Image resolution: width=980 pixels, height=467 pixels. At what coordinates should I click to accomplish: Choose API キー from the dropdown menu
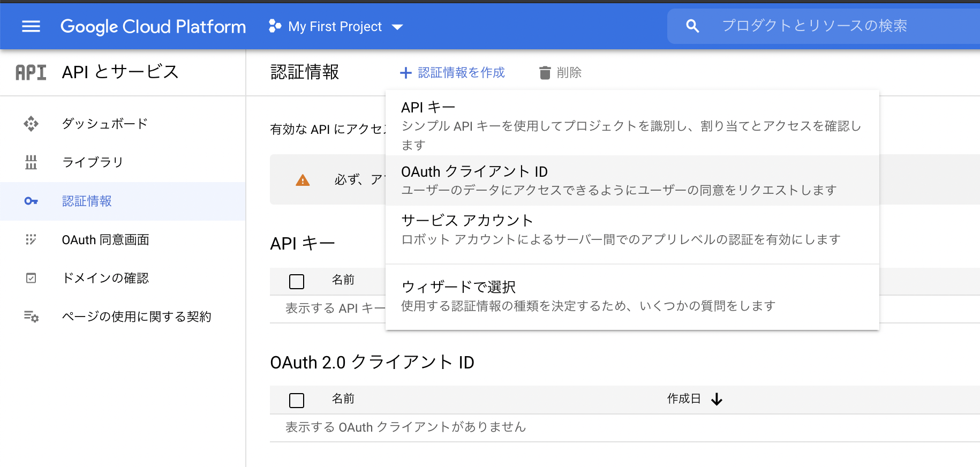pyautogui.click(x=632, y=125)
